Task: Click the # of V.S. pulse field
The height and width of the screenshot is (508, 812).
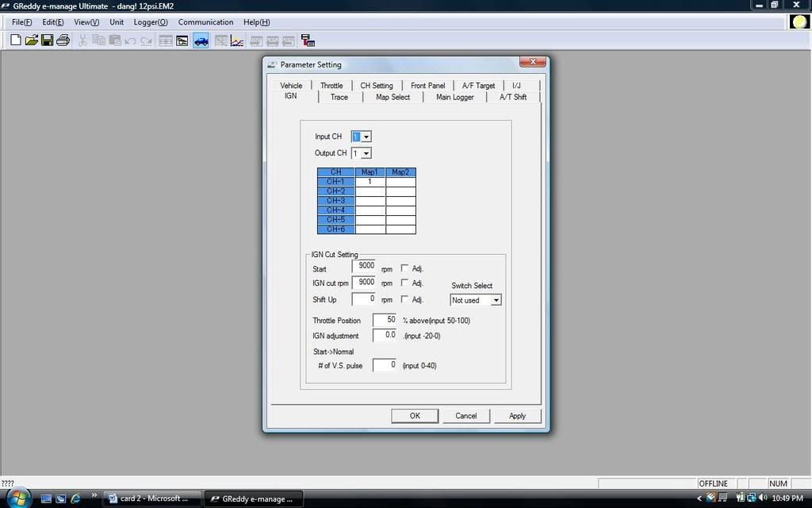Action: [385, 365]
